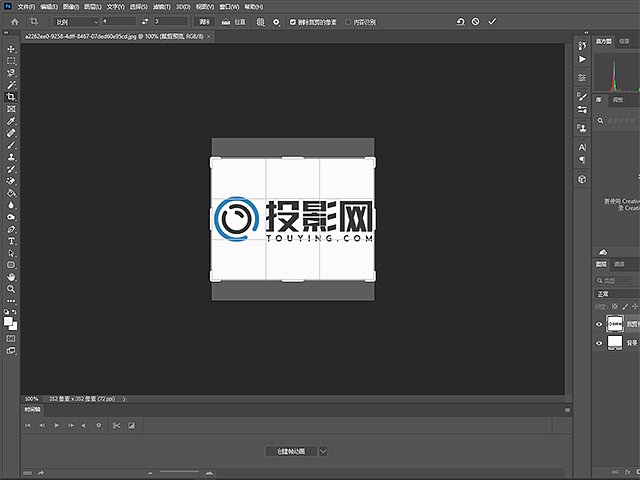The width and height of the screenshot is (640, 480).
Task: Select the Pen tool
Action: click(x=11, y=229)
